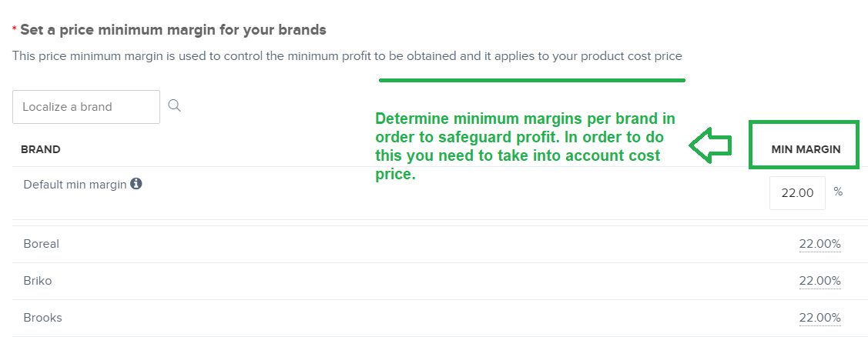Click the BRAND column header
Viewport: 868px width, 337px height.
click(x=40, y=149)
